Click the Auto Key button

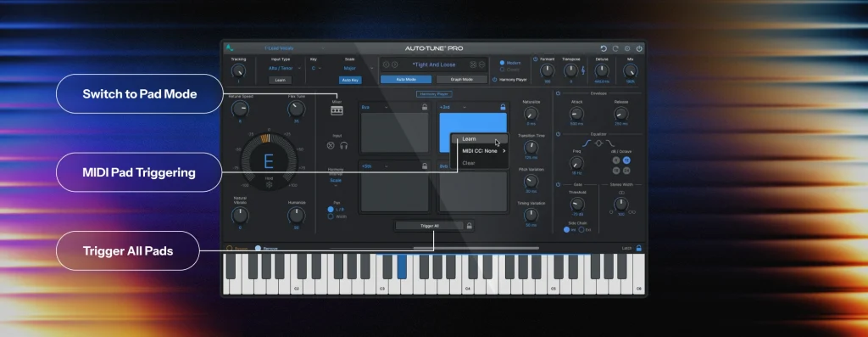coord(350,81)
